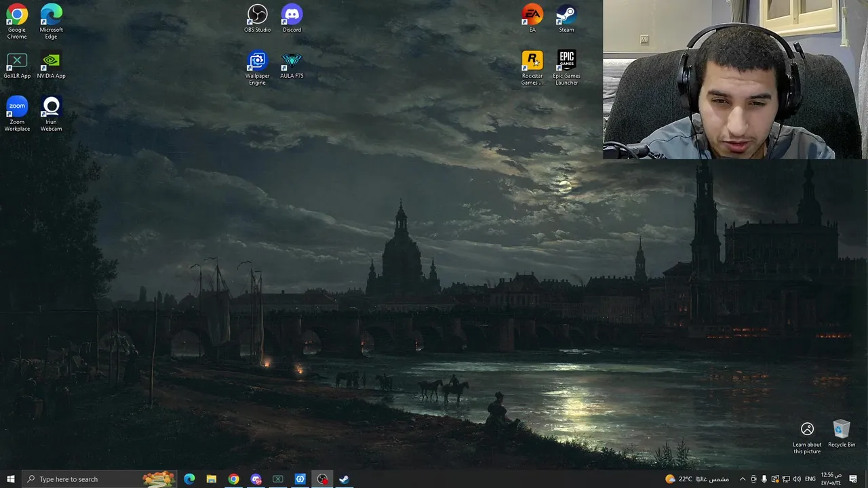Image resolution: width=868 pixels, height=488 pixels.
Task: Switch to GoXLR App in the taskbar
Action: tap(278, 479)
